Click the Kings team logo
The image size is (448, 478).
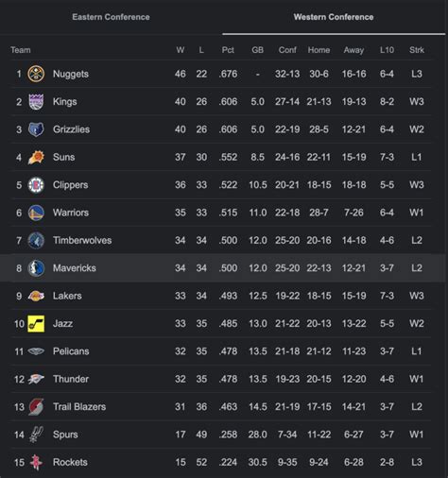(x=36, y=102)
